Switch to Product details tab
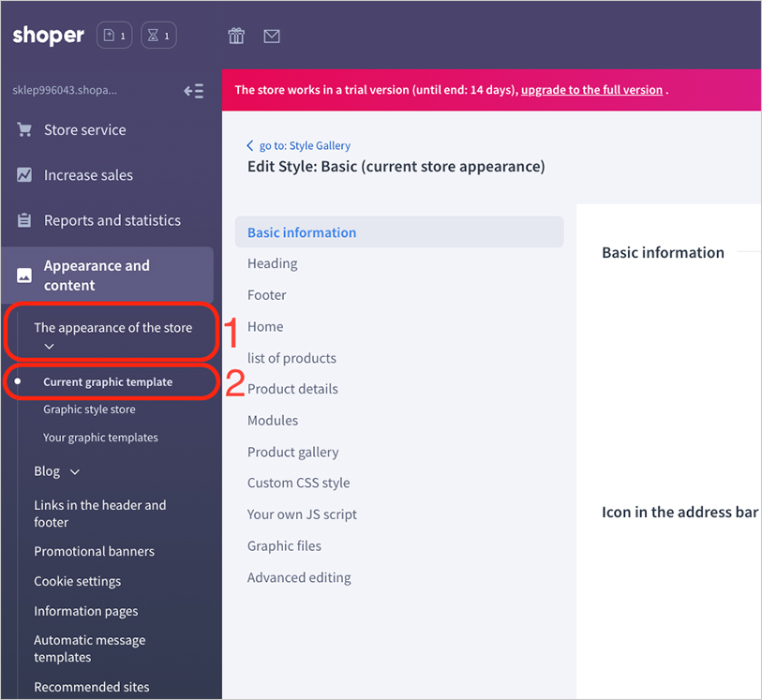The width and height of the screenshot is (762, 700). (292, 389)
